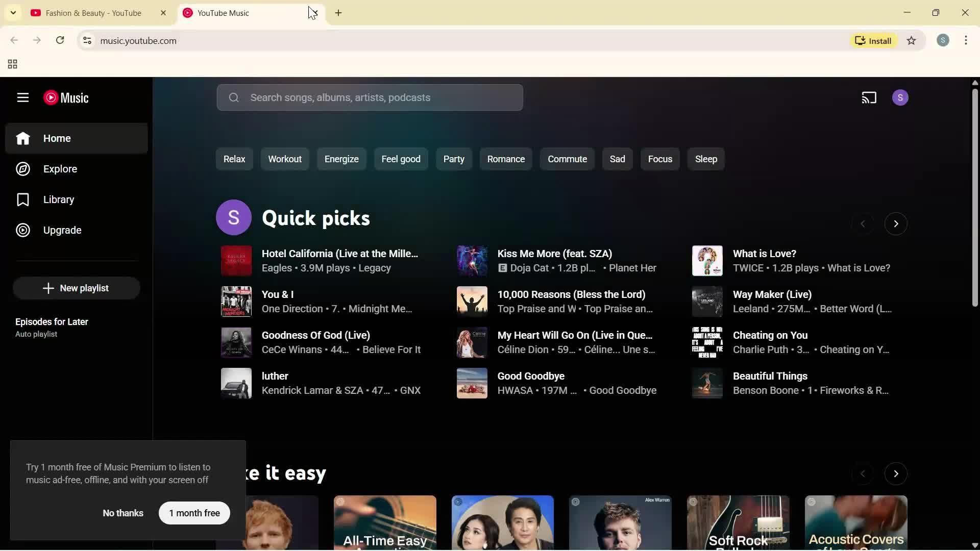Click the 1 month free button

[x=194, y=513]
